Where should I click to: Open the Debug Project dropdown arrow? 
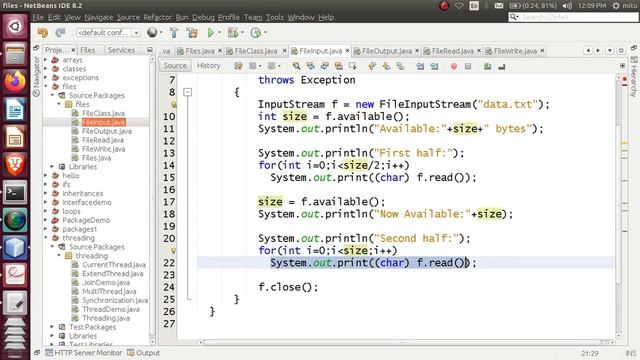[242, 32]
